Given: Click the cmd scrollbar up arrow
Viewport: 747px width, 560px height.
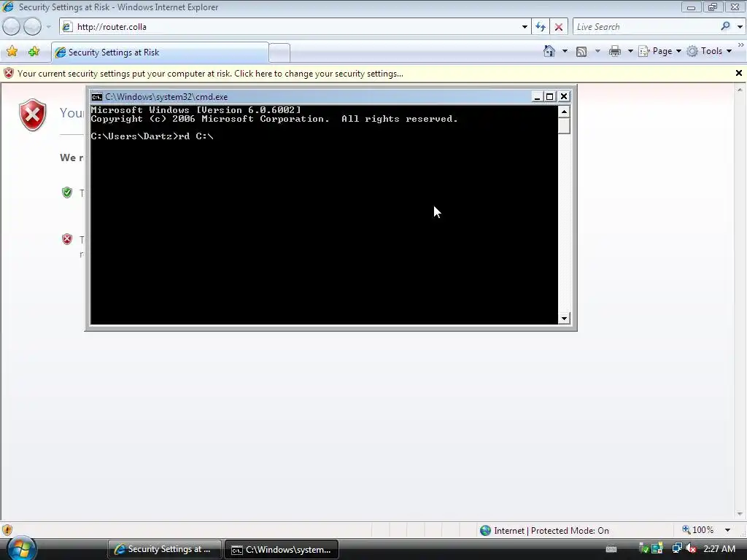Looking at the screenshot, I should click(564, 112).
